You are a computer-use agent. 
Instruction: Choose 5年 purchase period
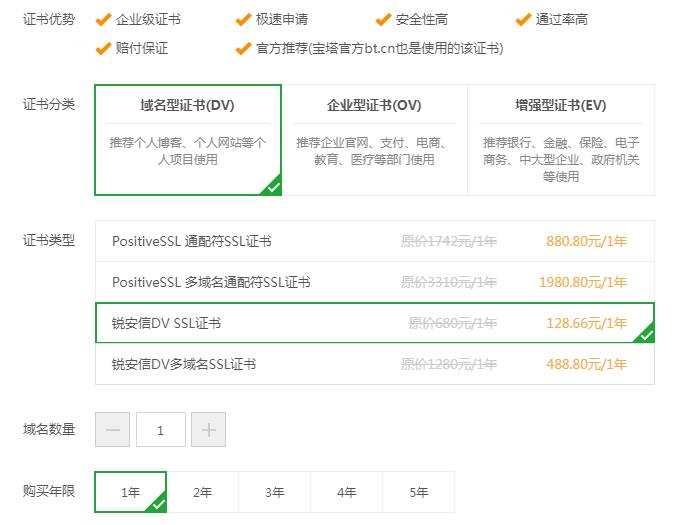click(419, 492)
